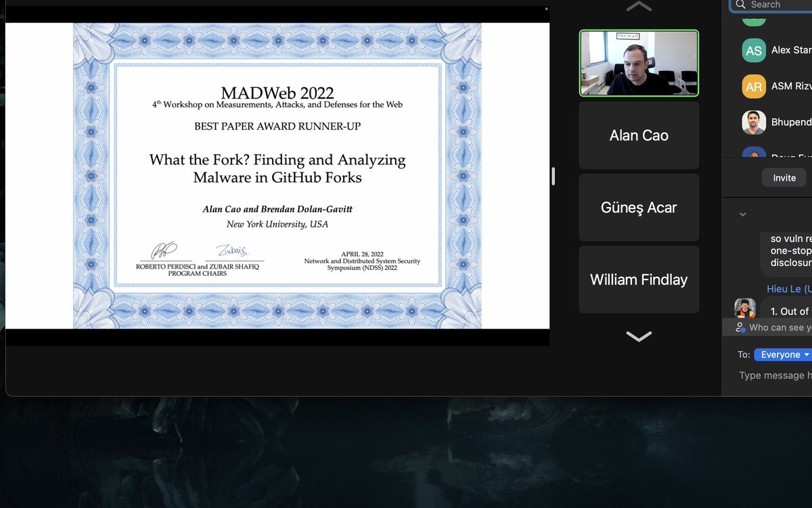Select participant name ASM Rizv

(x=791, y=87)
